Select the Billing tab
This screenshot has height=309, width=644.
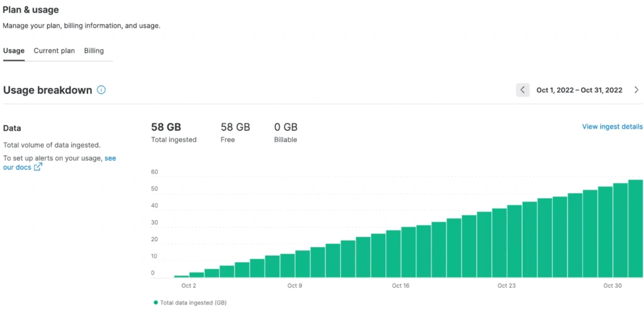click(94, 50)
